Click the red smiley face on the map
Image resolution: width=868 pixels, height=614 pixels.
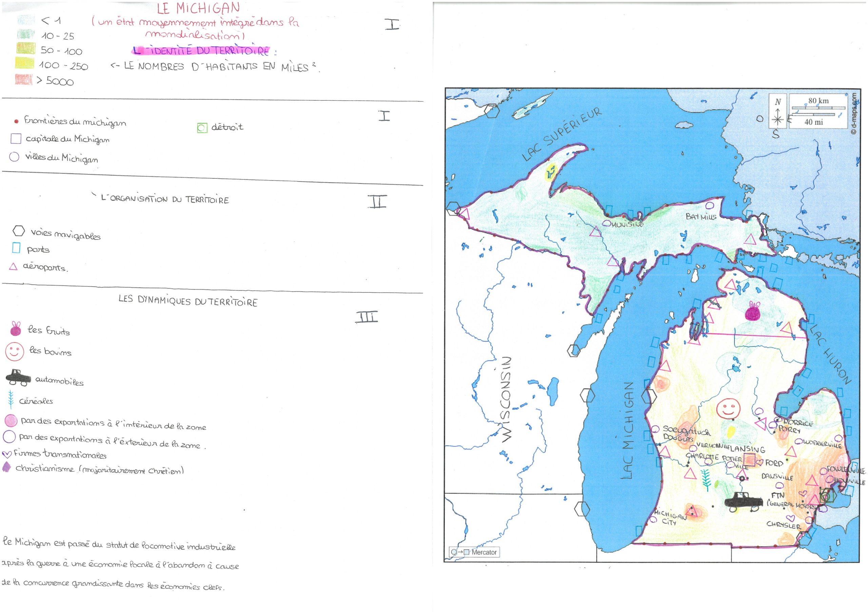[728, 408]
